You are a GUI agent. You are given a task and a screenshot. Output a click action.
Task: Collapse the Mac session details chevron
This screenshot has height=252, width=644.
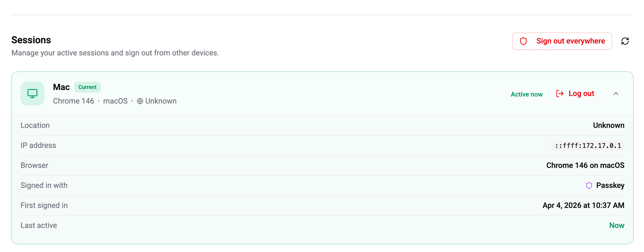[x=616, y=94]
